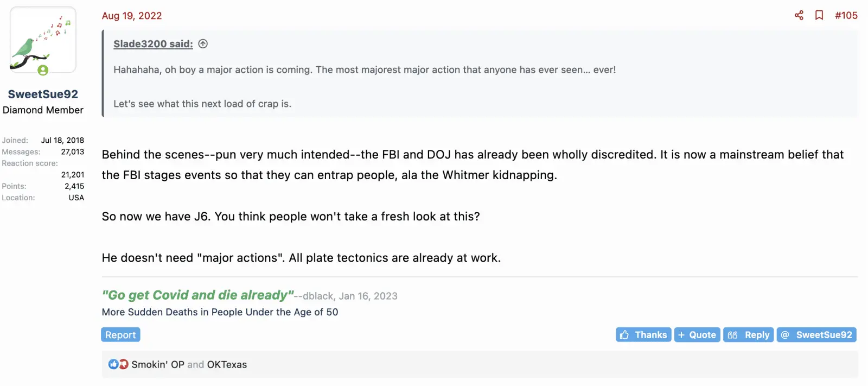Click the online status badge on avatar
Screen dimensions: 868x386
coord(43,70)
